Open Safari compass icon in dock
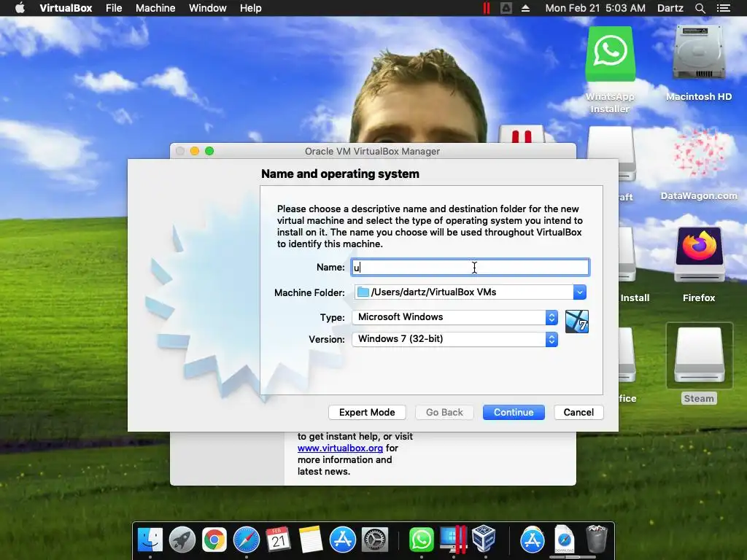This screenshot has height=560, width=747. pos(247,540)
